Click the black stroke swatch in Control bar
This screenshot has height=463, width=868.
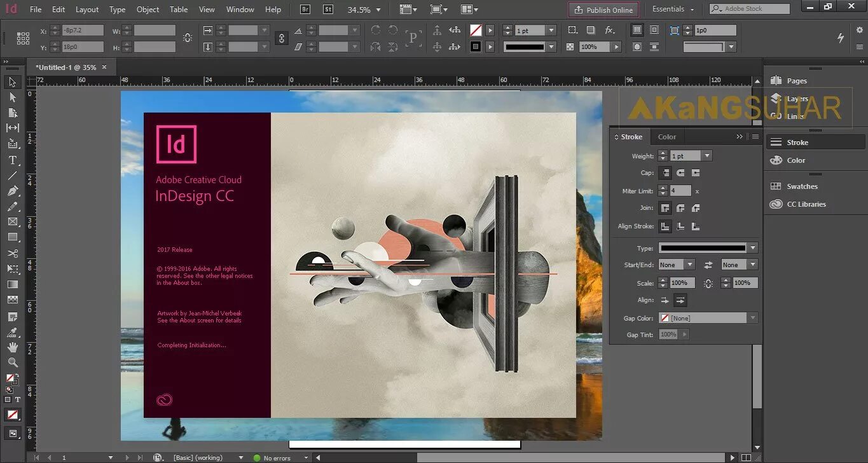[475, 46]
